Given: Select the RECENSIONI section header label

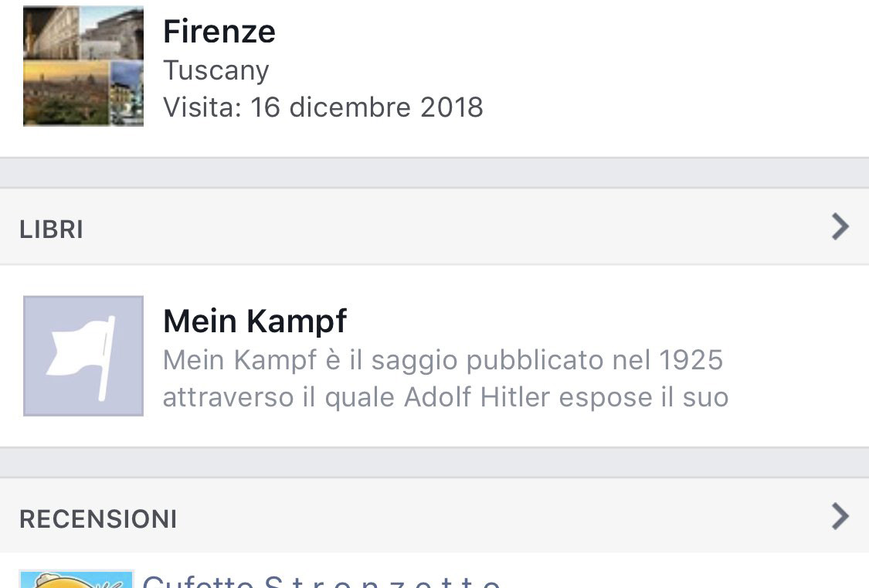Looking at the screenshot, I should (98, 519).
